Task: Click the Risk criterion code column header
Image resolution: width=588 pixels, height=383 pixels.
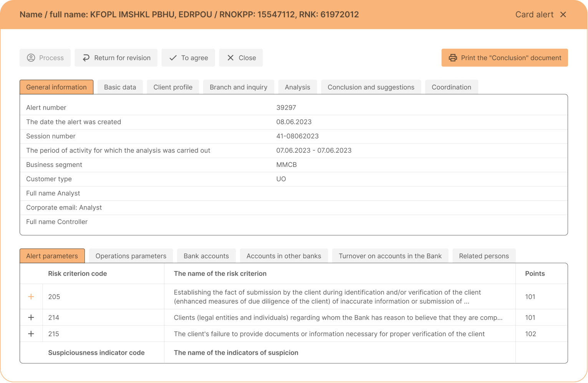Action: [77, 274]
